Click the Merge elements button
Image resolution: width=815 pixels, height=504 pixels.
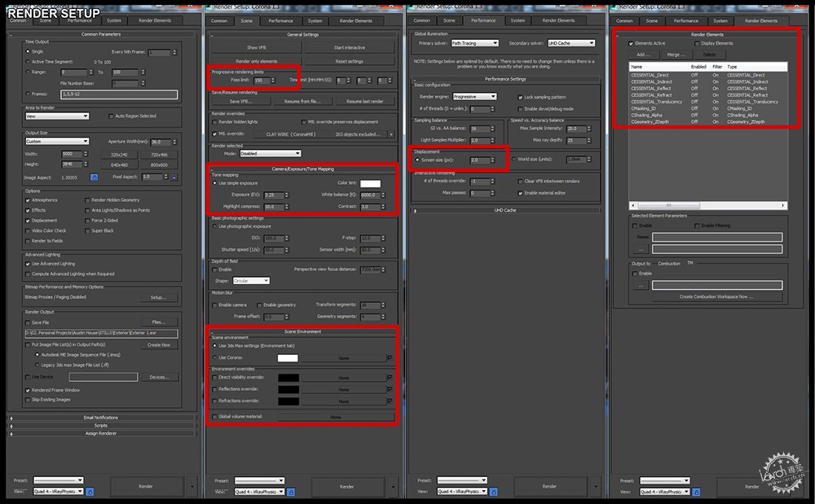coord(676,55)
